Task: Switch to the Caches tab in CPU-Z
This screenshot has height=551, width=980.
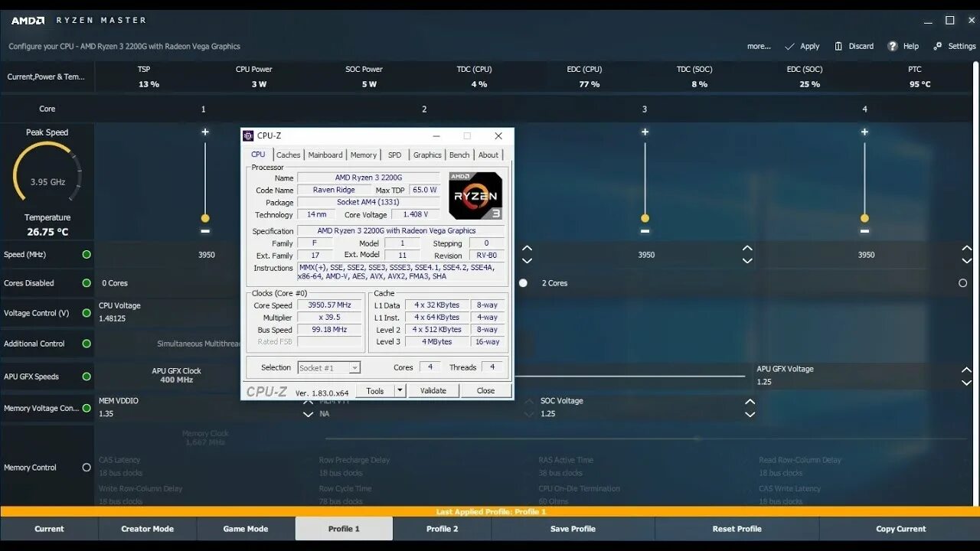Action: pos(288,155)
